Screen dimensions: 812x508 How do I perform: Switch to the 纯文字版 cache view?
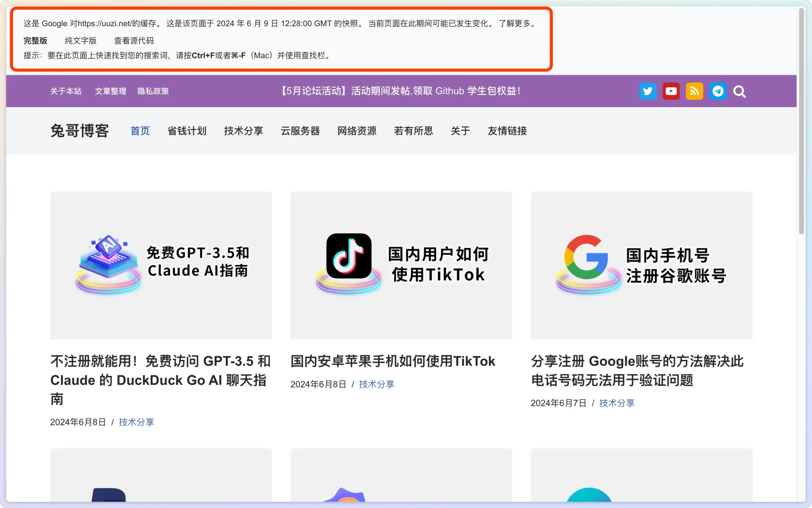(x=81, y=41)
